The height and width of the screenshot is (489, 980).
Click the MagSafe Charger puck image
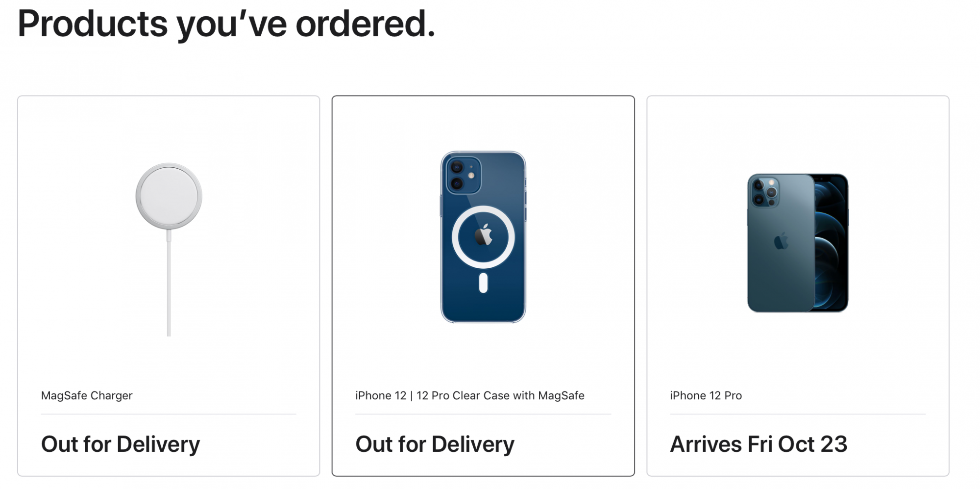pyautogui.click(x=169, y=196)
